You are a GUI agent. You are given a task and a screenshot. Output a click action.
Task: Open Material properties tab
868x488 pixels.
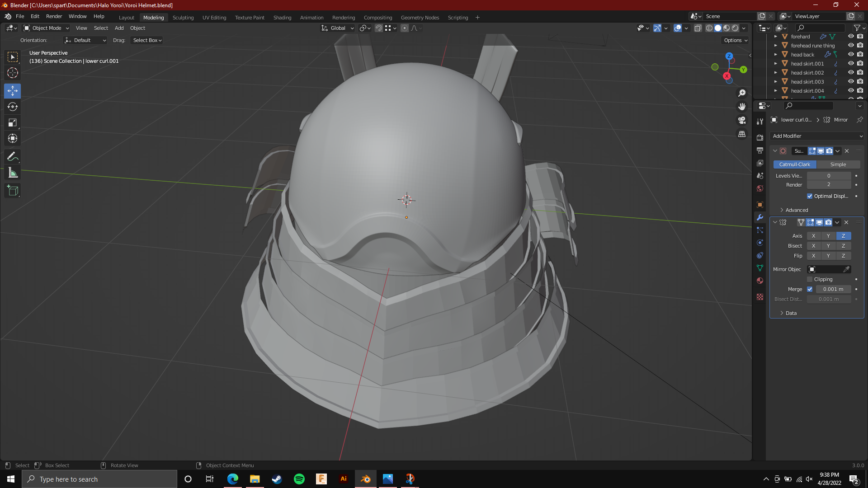tap(760, 281)
